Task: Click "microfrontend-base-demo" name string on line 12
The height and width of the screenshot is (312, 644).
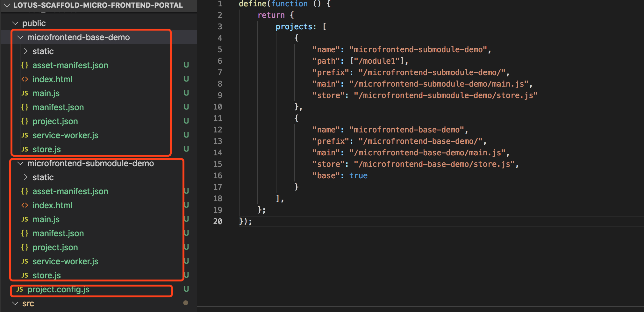Action: [x=407, y=130]
